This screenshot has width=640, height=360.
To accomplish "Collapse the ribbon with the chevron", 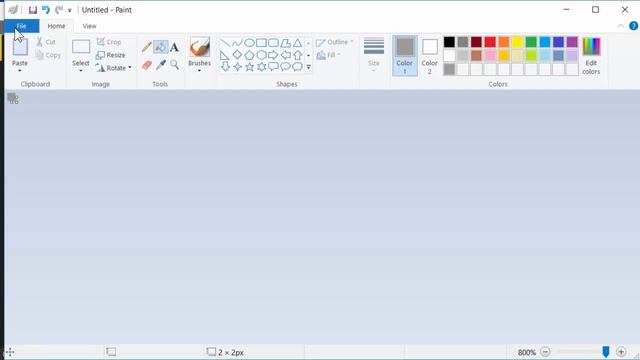I will 620,26.
